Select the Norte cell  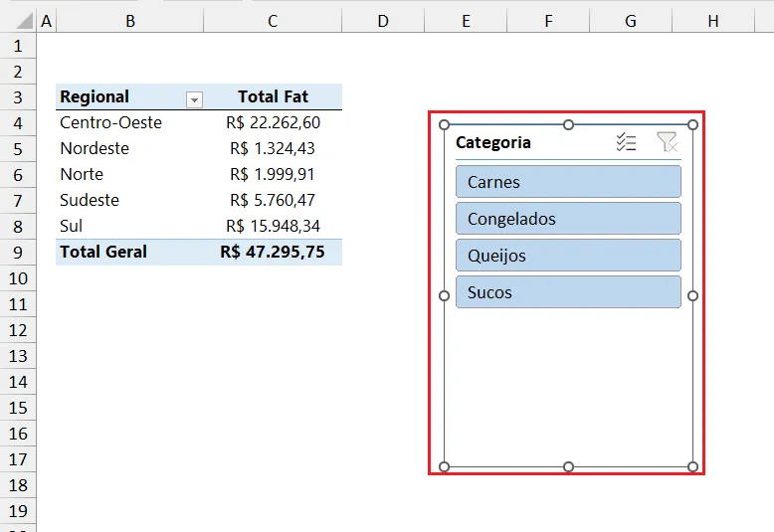[129, 174]
